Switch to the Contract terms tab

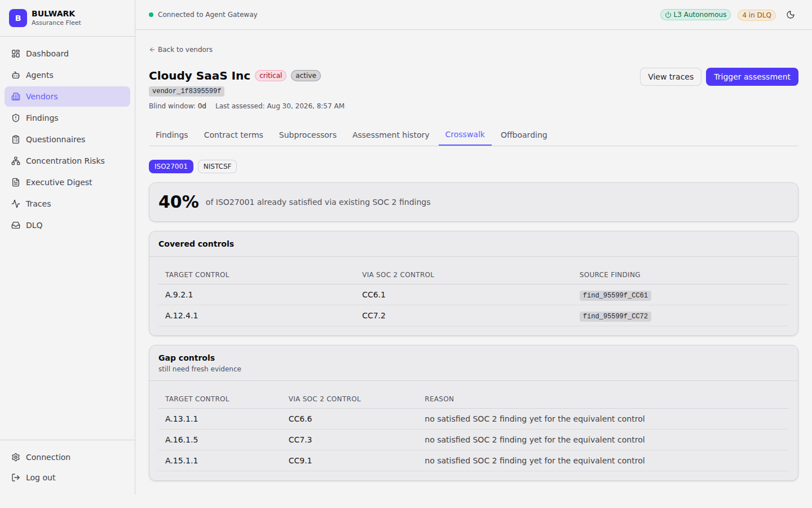click(x=233, y=135)
